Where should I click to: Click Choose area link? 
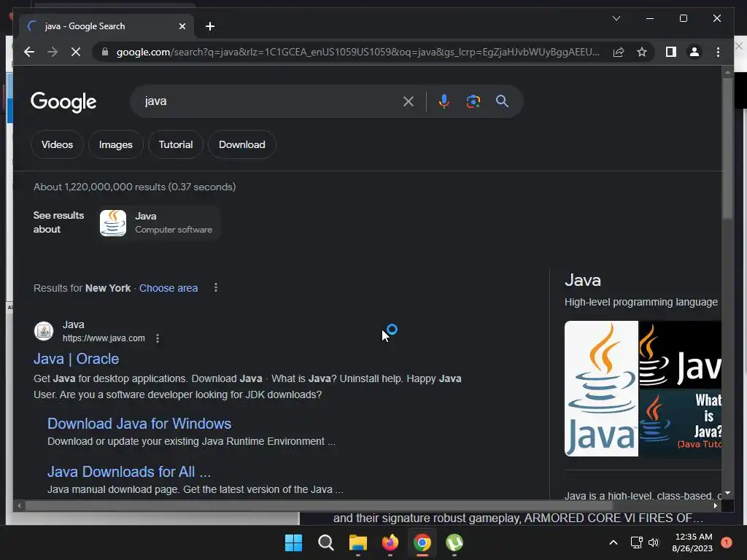[169, 288]
